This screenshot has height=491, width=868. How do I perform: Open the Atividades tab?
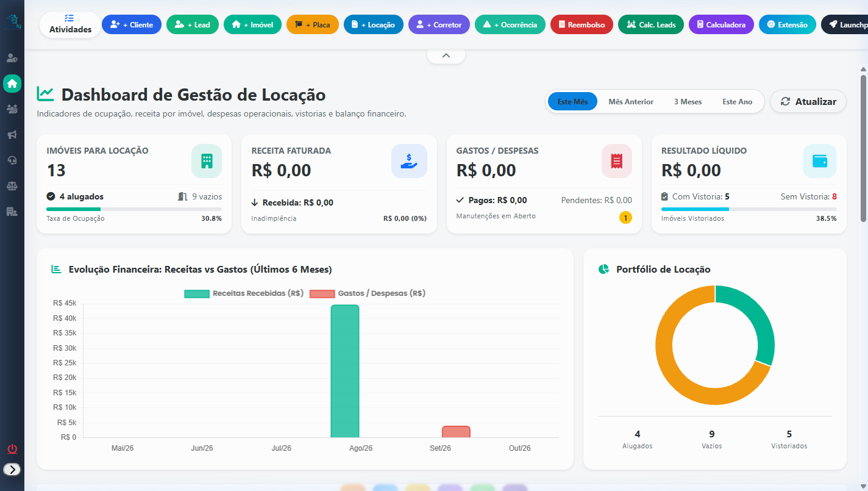click(71, 24)
